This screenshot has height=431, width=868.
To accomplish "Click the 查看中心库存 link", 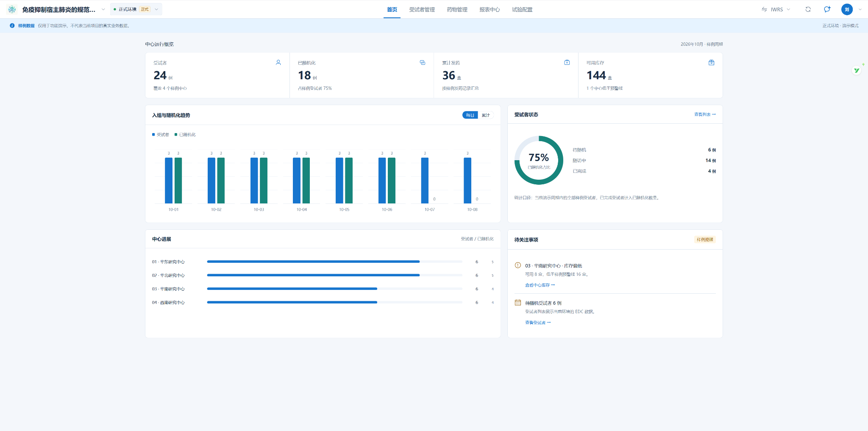I will 540,285.
